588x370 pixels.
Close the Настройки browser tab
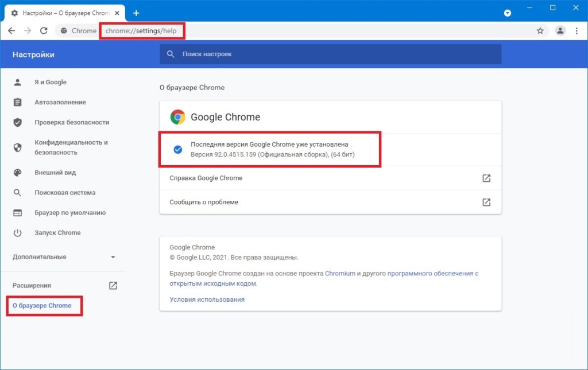117,13
